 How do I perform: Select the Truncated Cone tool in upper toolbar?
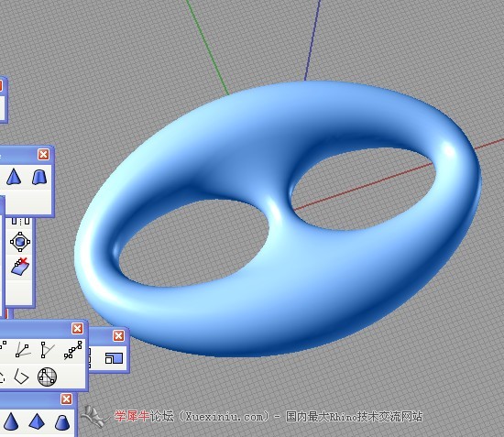click(39, 178)
